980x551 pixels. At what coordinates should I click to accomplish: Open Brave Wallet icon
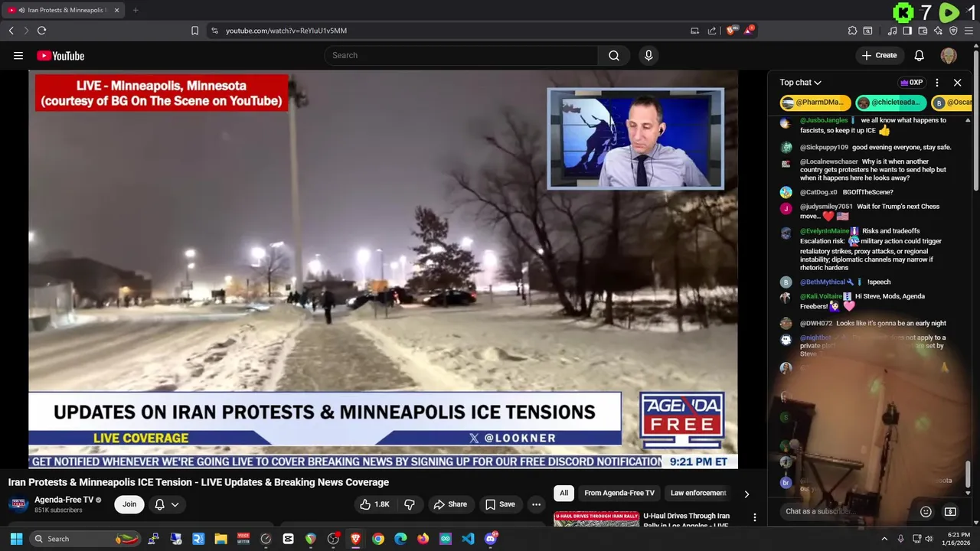click(x=923, y=31)
